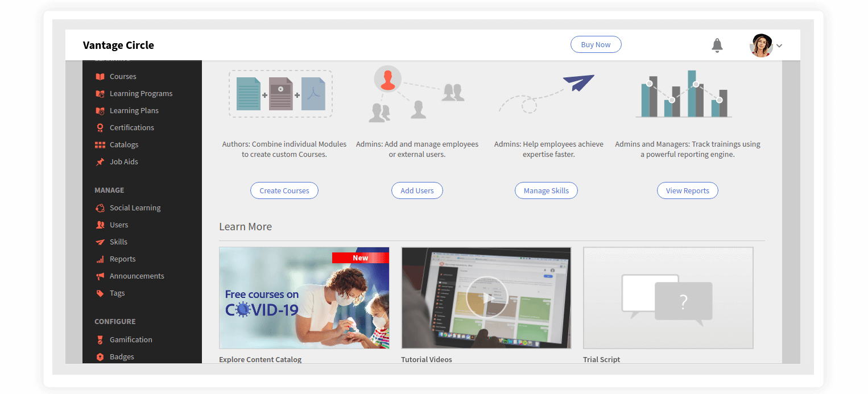Screen dimensions: 868x394
Task: Select the Catalogs grid icon
Action: tap(100, 144)
